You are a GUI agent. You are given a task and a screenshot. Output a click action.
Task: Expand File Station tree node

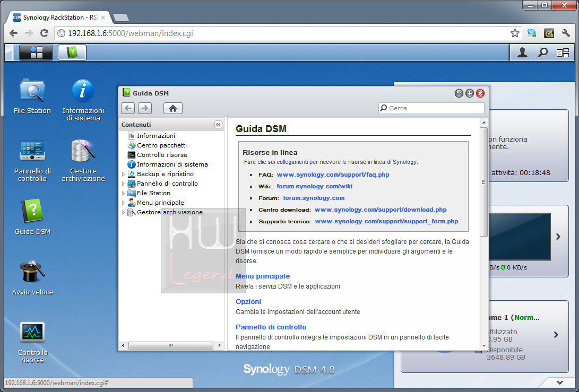(x=123, y=193)
